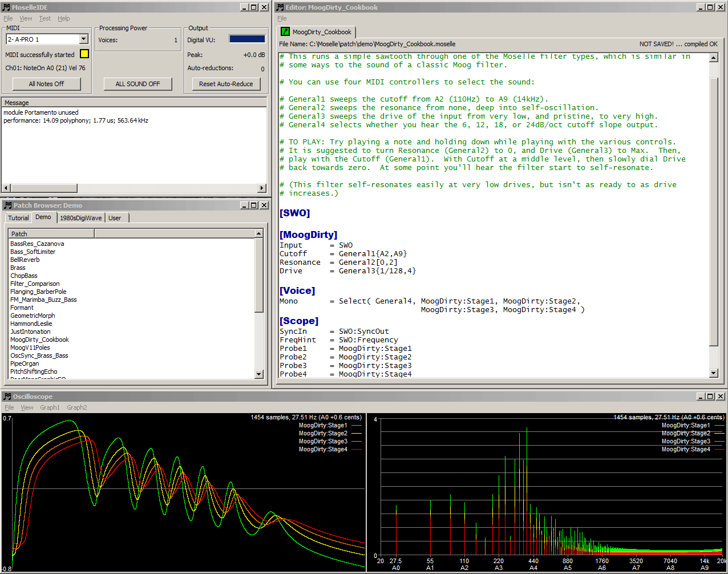The height and width of the screenshot is (574, 728).
Task: Open the MoselleIDE Help menu
Action: (64, 18)
